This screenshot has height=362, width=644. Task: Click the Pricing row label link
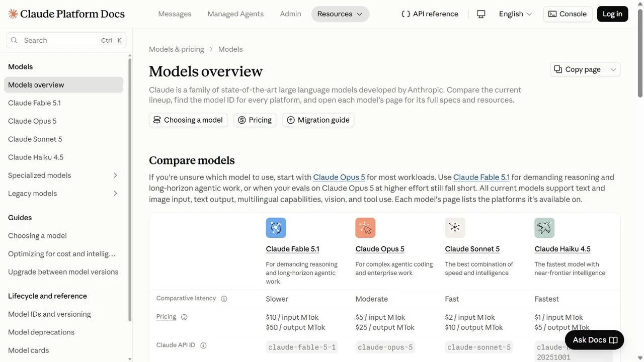tap(166, 317)
